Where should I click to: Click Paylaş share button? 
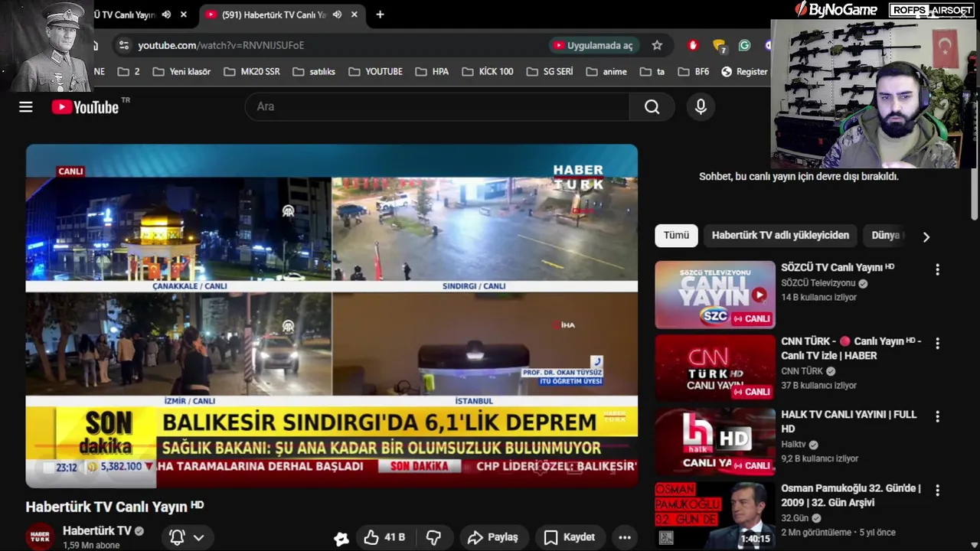tap(493, 537)
